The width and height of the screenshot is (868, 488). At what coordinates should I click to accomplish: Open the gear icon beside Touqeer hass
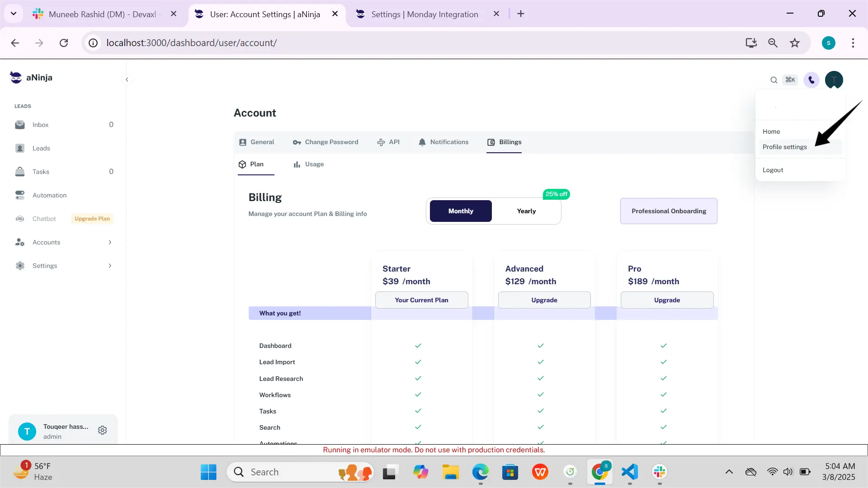103,430
